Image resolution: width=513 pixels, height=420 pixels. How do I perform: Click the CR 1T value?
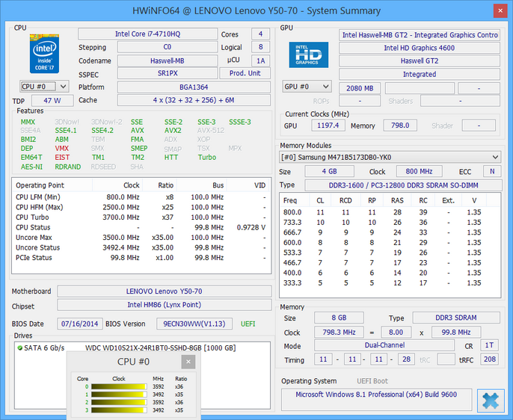coord(489,345)
